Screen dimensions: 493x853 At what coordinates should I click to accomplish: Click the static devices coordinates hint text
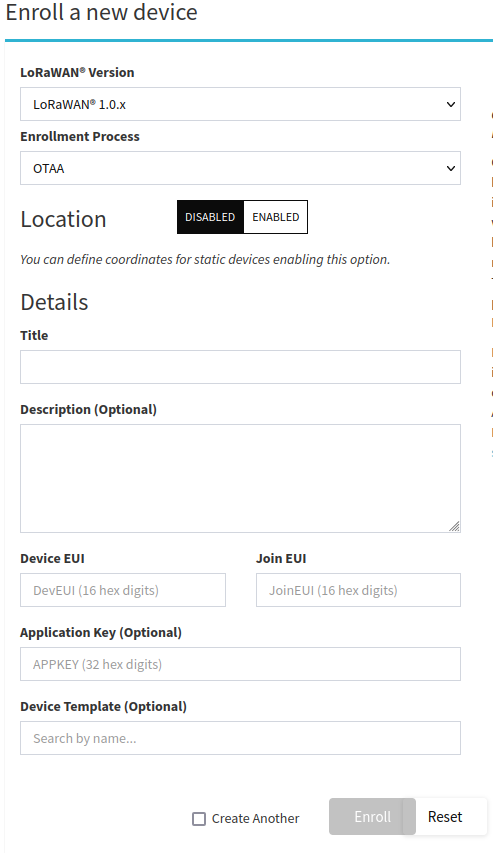tap(205, 259)
